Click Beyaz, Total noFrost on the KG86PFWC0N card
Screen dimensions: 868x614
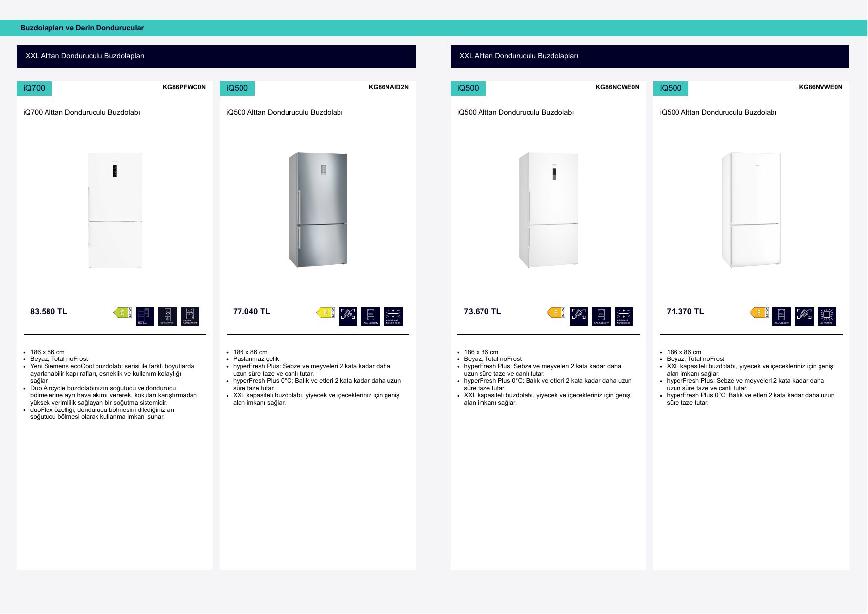click(x=59, y=359)
